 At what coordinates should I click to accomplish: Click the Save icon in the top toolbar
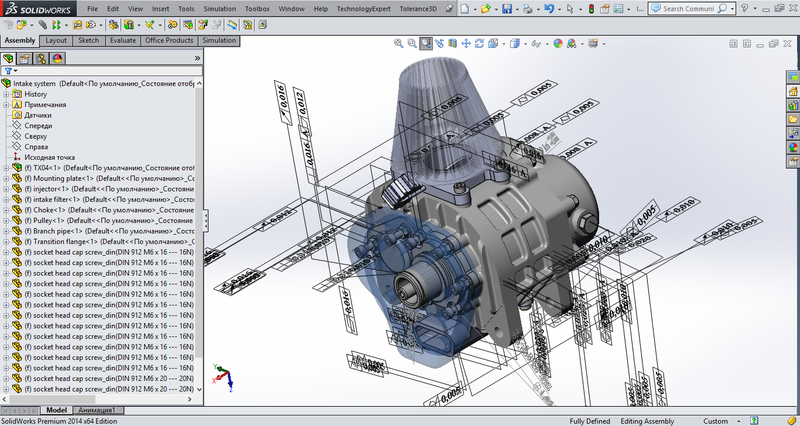(x=507, y=9)
